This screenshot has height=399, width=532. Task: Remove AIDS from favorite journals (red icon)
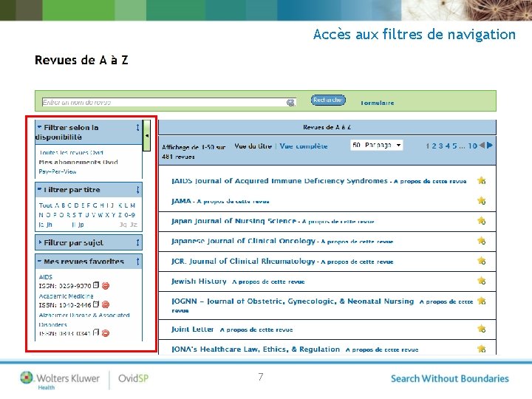(106, 286)
